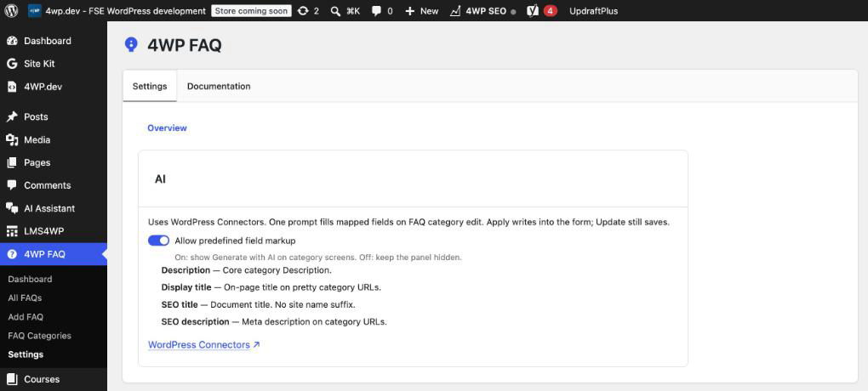Click the Description — Core category Description text

246,270
